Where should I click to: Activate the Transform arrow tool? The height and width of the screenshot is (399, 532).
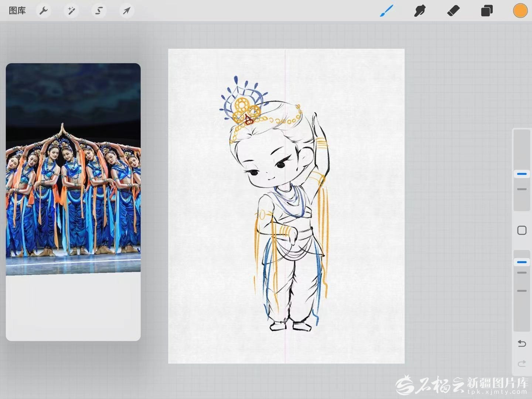(x=126, y=11)
